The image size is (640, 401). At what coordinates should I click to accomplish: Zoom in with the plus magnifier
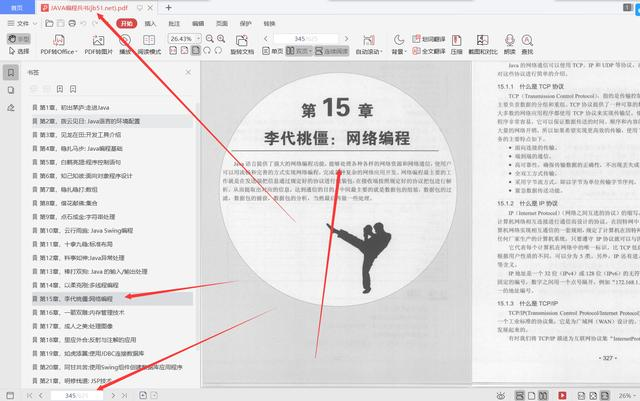click(x=221, y=38)
